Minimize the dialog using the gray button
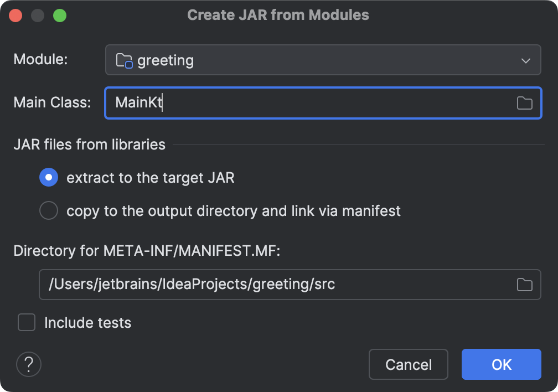 coord(38,16)
